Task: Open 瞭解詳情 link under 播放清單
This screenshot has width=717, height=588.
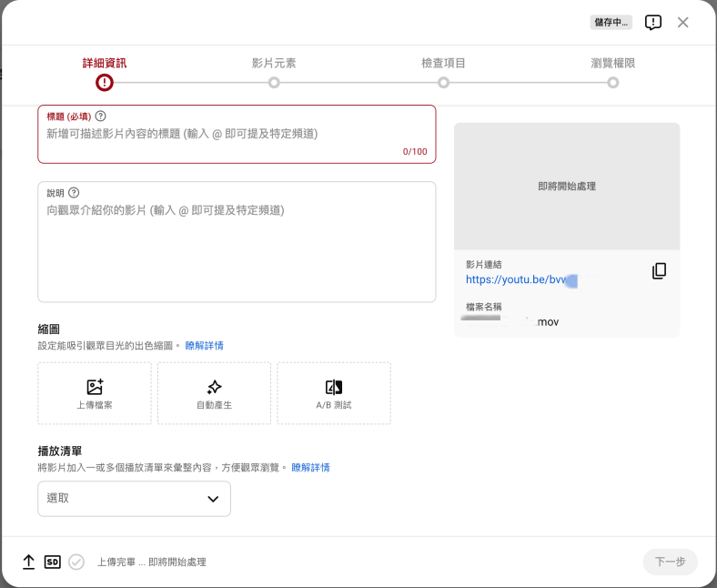Action: (310, 468)
